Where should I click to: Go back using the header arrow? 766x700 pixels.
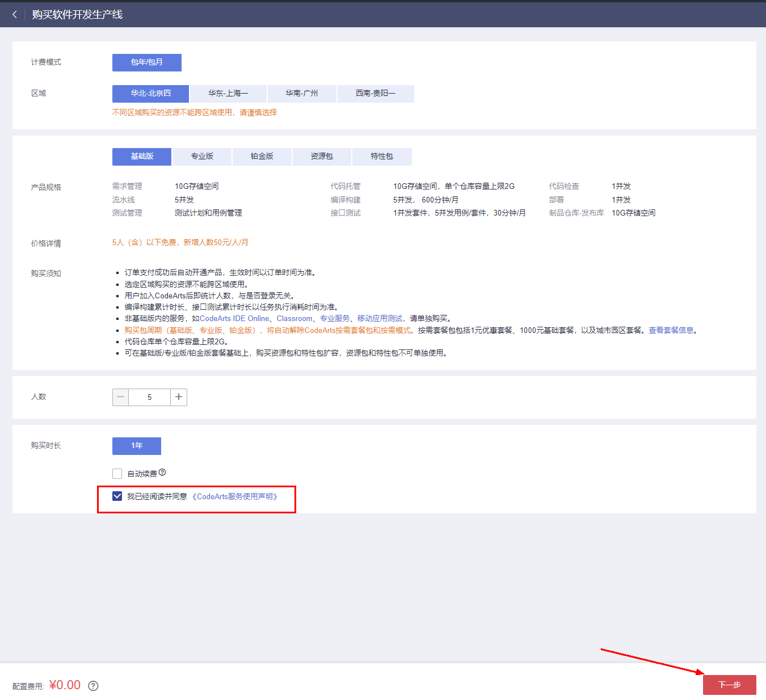click(15, 15)
